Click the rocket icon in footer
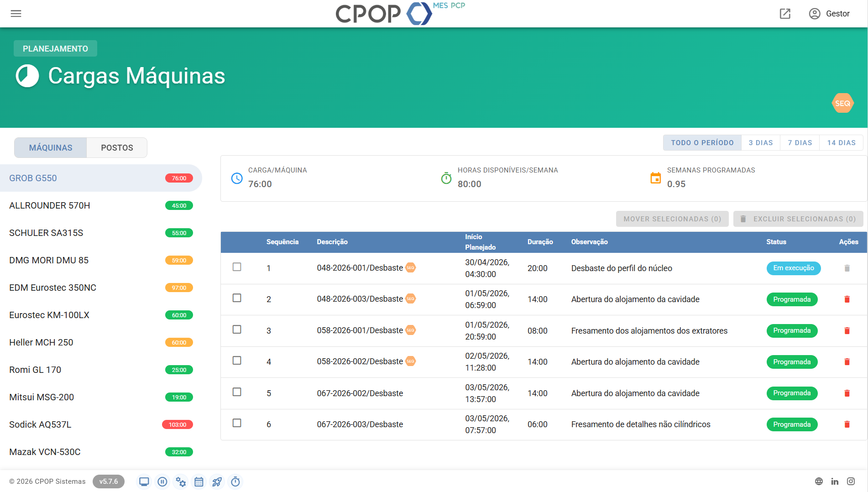The height and width of the screenshot is (492, 868). coord(217,482)
